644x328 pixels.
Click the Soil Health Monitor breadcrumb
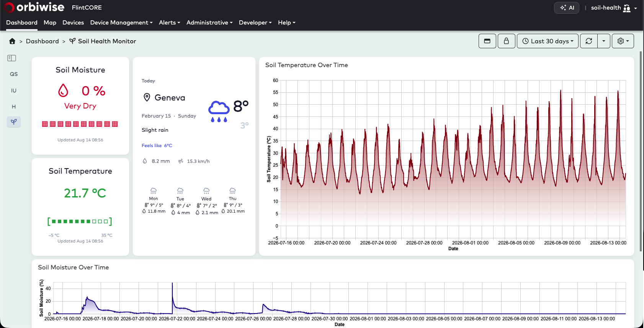click(107, 41)
